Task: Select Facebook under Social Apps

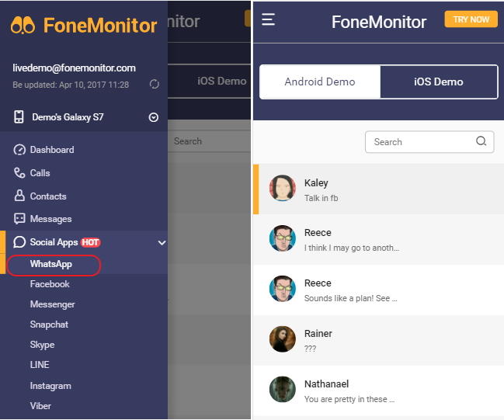Action: tap(50, 284)
